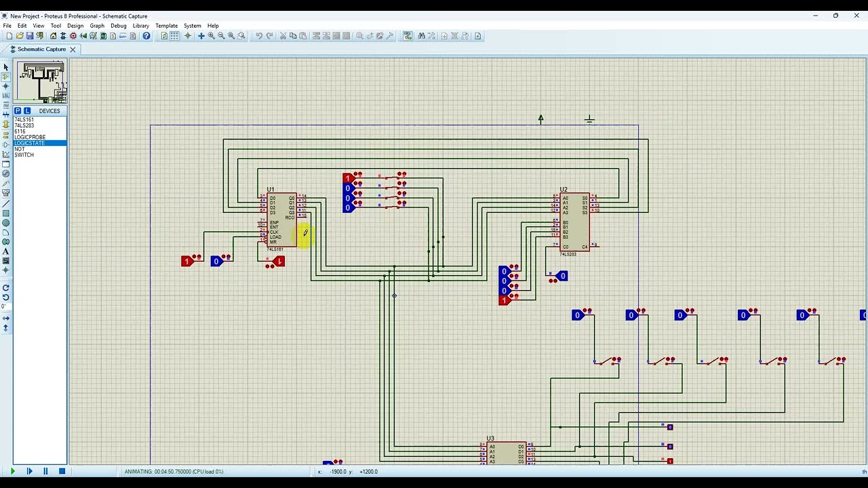
Task: Select 74LS283 in the devices list
Action: click(40, 125)
